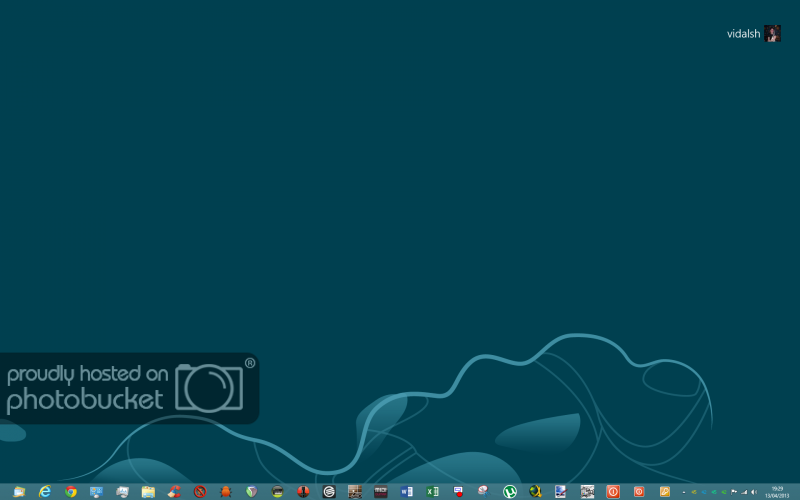Viewport: 800px width, 500px height.
Task: Open the picture with pen icon
Action: (561, 491)
